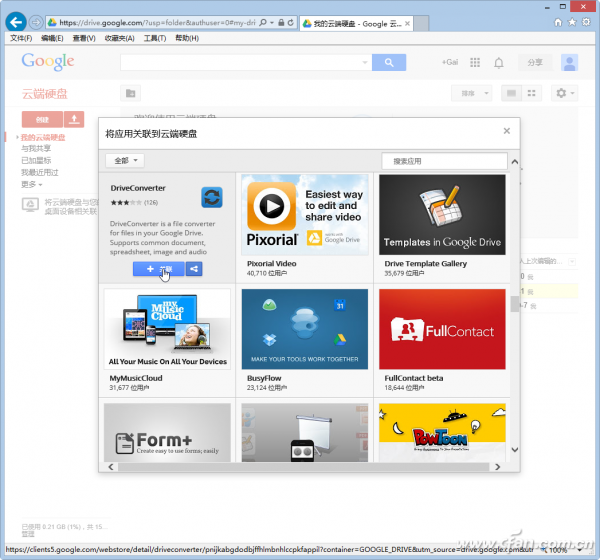Close the connect apps dialog
Image resolution: width=600 pixels, height=560 pixels.
pyautogui.click(x=507, y=131)
